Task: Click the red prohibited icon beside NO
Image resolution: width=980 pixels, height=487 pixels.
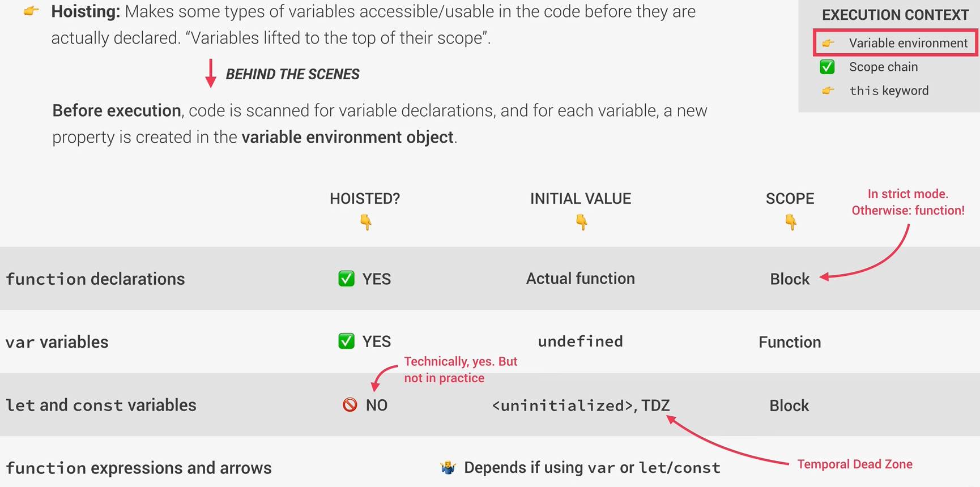Action: point(350,405)
